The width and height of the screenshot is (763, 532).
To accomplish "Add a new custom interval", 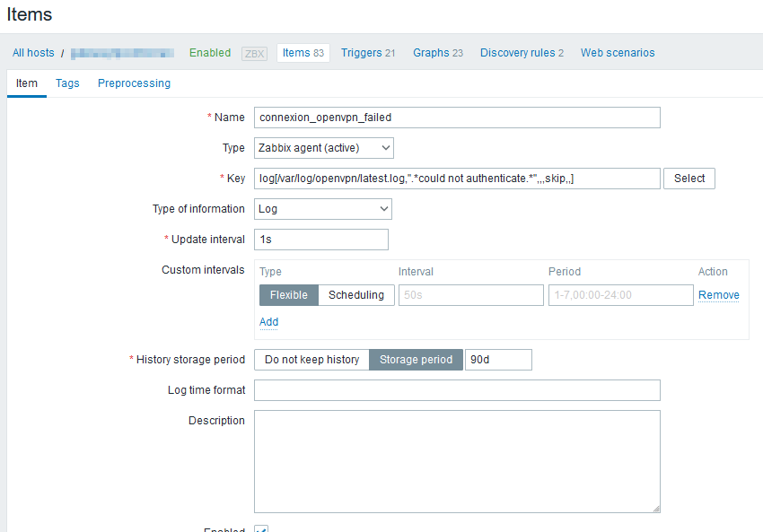I will 268,322.
